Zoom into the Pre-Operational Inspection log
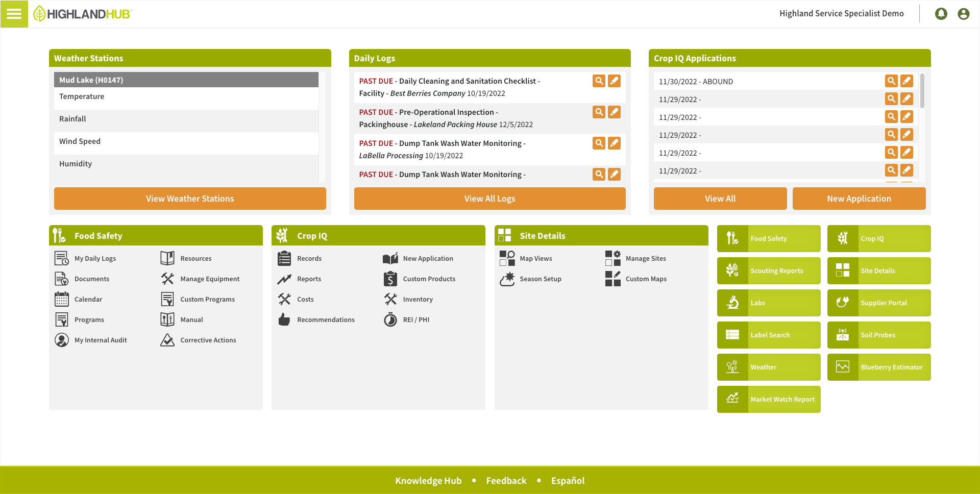 598,112
